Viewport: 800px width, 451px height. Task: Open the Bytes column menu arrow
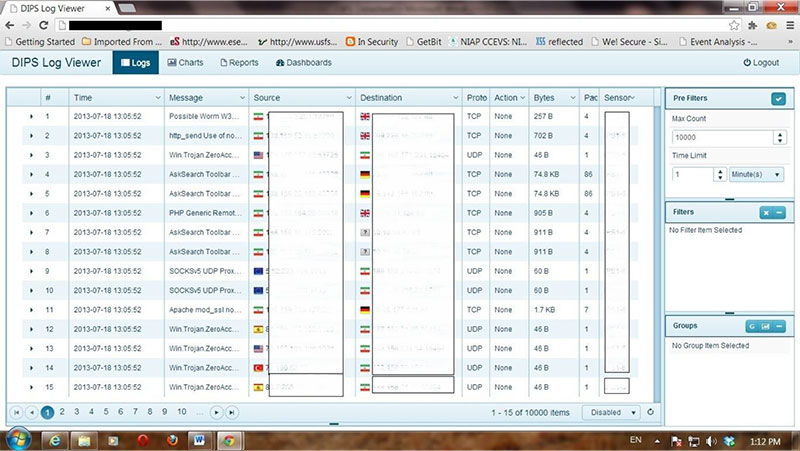(573, 98)
